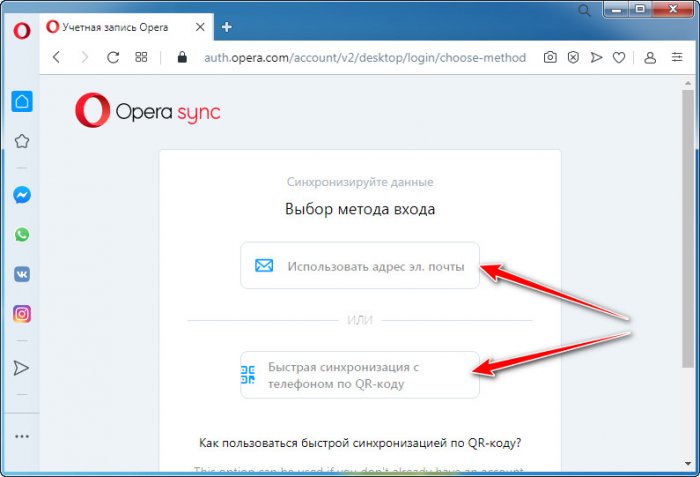700x477 pixels.
Task: Open sidebar setup three dots
Action: click(x=22, y=436)
